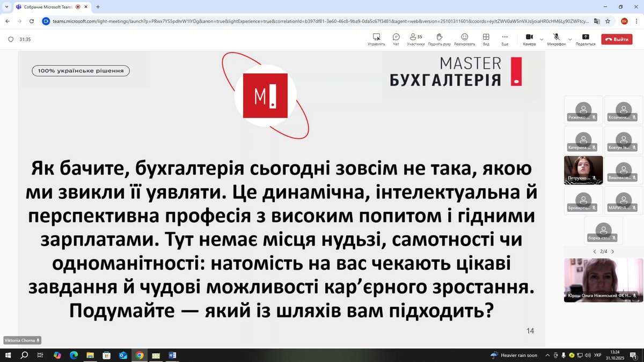Viewport: 644px width, 362px height.
Task: Open the reactions emoji picker
Action: [464, 39]
